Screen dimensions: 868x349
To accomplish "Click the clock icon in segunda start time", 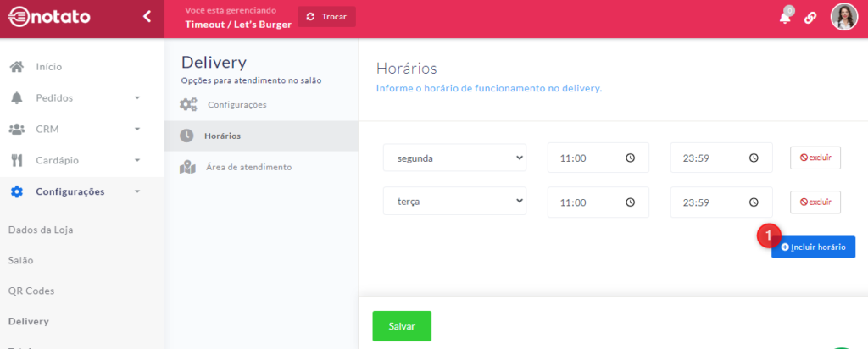I will coord(630,158).
